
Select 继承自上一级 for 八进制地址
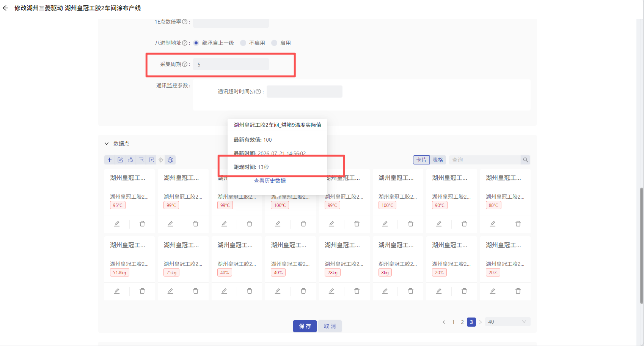click(196, 43)
